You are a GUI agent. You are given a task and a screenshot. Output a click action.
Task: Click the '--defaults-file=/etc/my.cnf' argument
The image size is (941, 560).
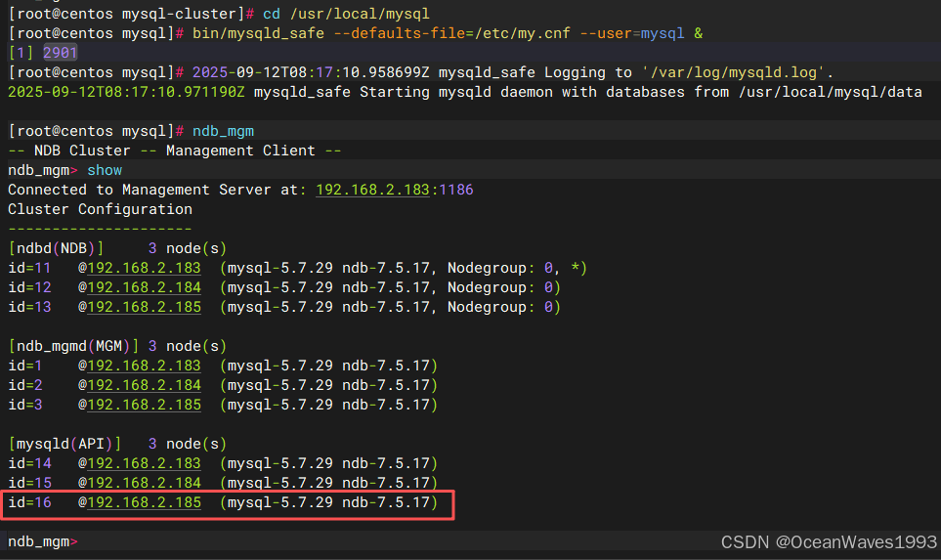click(451, 33)
